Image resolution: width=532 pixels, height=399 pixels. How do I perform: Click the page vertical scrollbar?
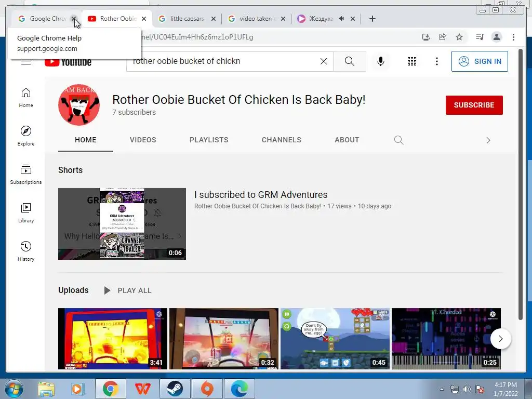521,184
